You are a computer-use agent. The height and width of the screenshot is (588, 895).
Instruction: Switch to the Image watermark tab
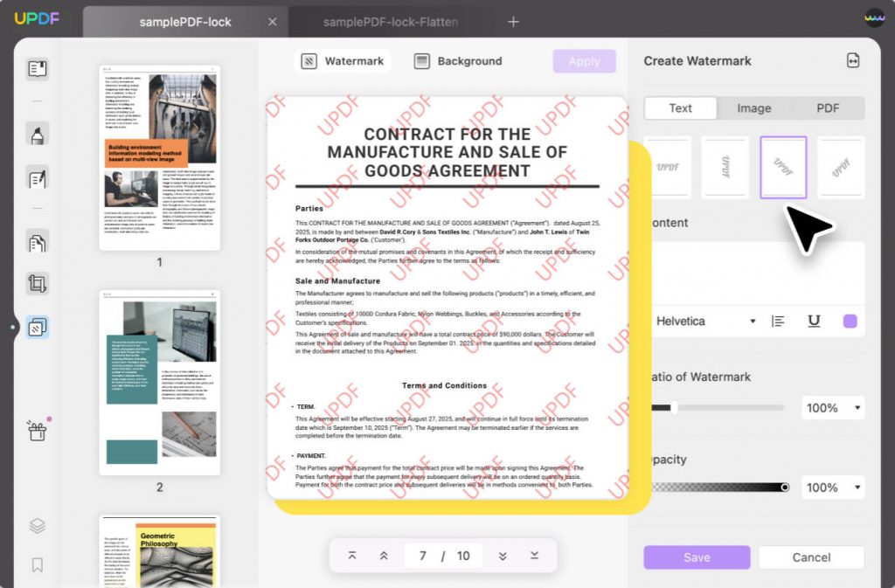point(753,107)
